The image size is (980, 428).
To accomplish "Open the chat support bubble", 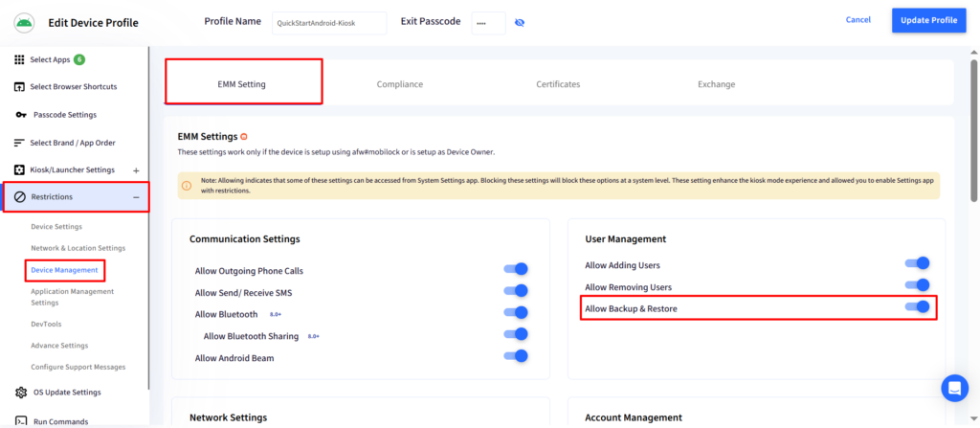I will pos(954,388).
